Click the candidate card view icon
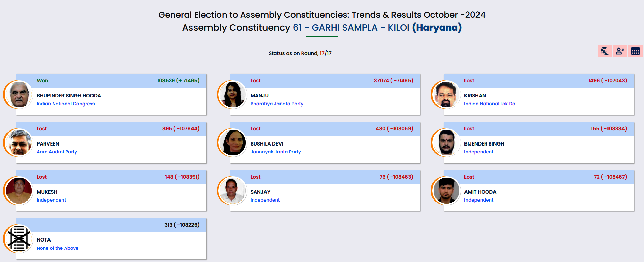The image size is (644, 262). pos(620,51)
